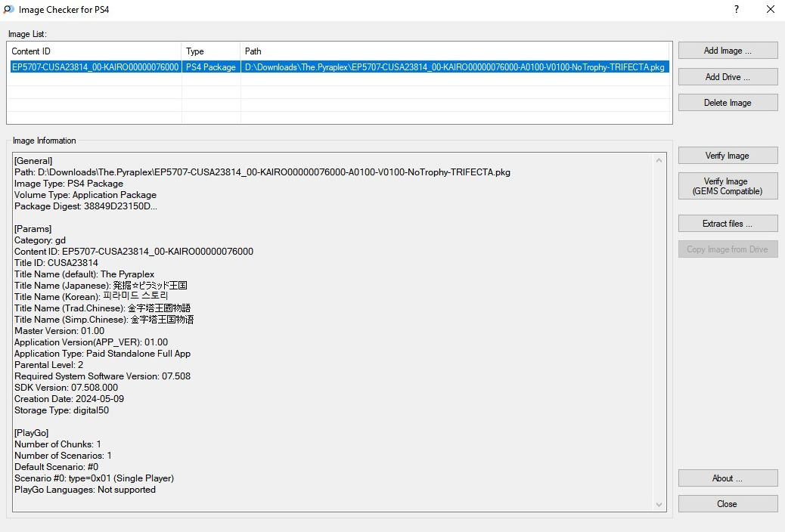Click the Title Name (Trad.Chinese) line
785x532 pixels.
[x=102, y=308]
